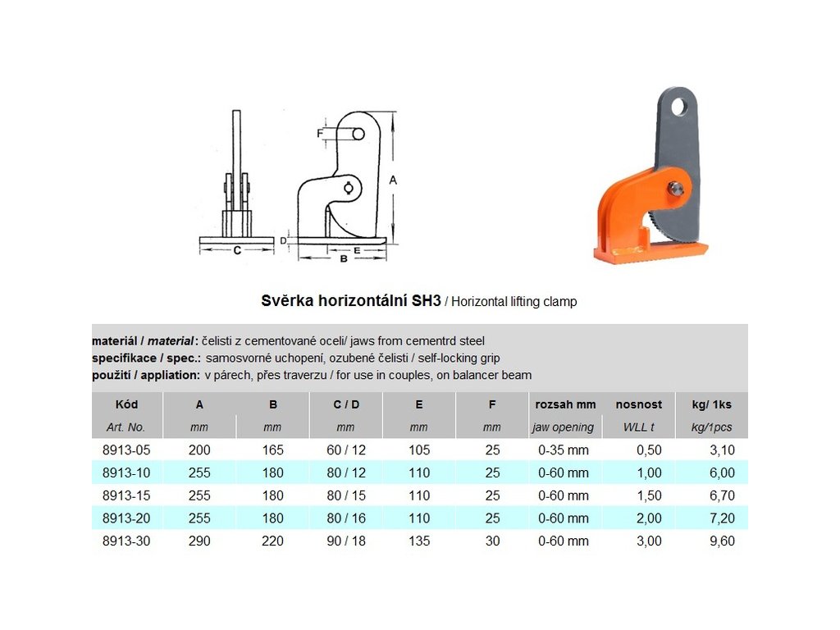
Task: Select article code 8913-15
Action: tap(126, 495)
